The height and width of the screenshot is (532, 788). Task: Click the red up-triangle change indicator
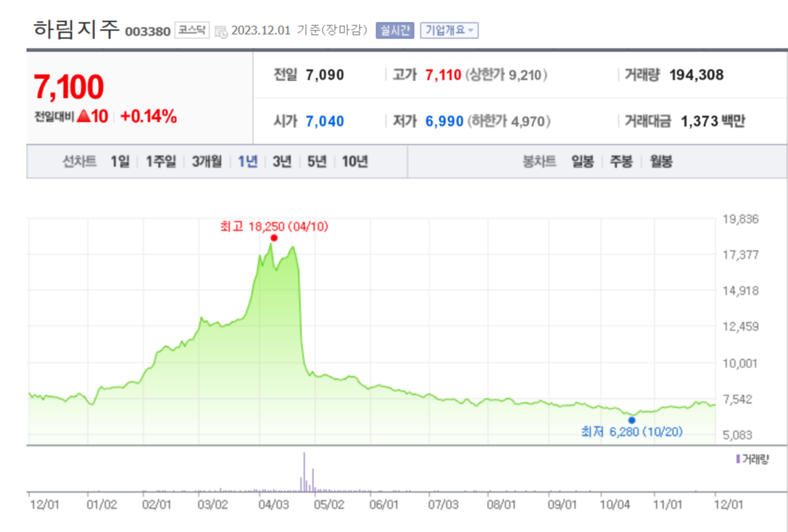[84, 117]
